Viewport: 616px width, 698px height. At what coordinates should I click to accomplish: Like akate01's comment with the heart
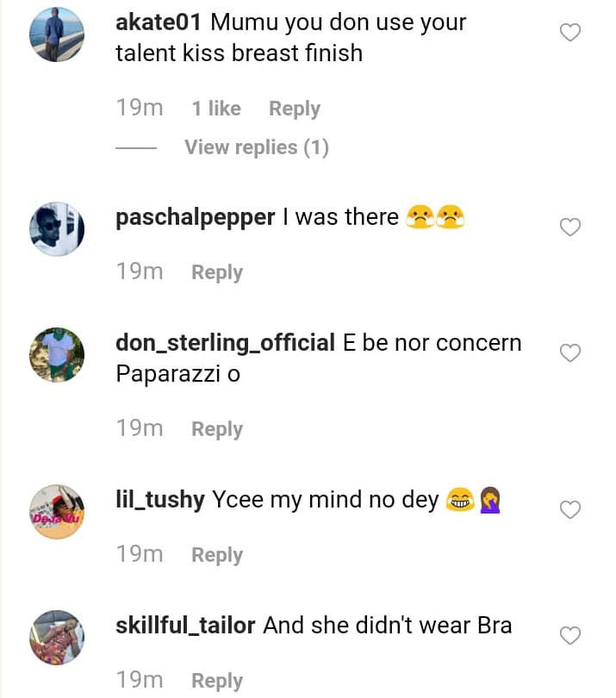[x=570, y=33]
